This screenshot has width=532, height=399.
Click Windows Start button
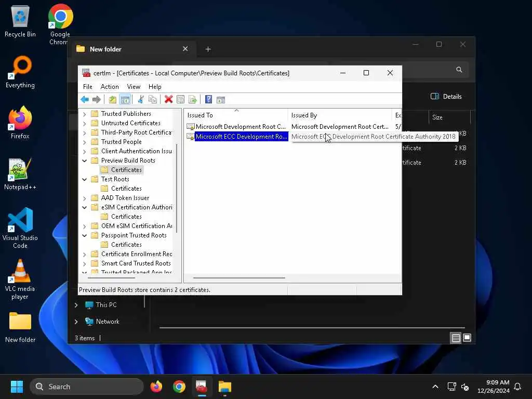17,387
